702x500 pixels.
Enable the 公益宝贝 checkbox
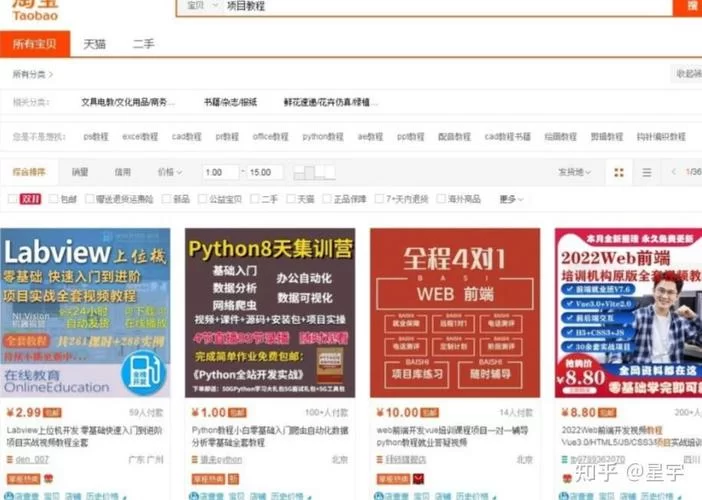tap(203, 199)
